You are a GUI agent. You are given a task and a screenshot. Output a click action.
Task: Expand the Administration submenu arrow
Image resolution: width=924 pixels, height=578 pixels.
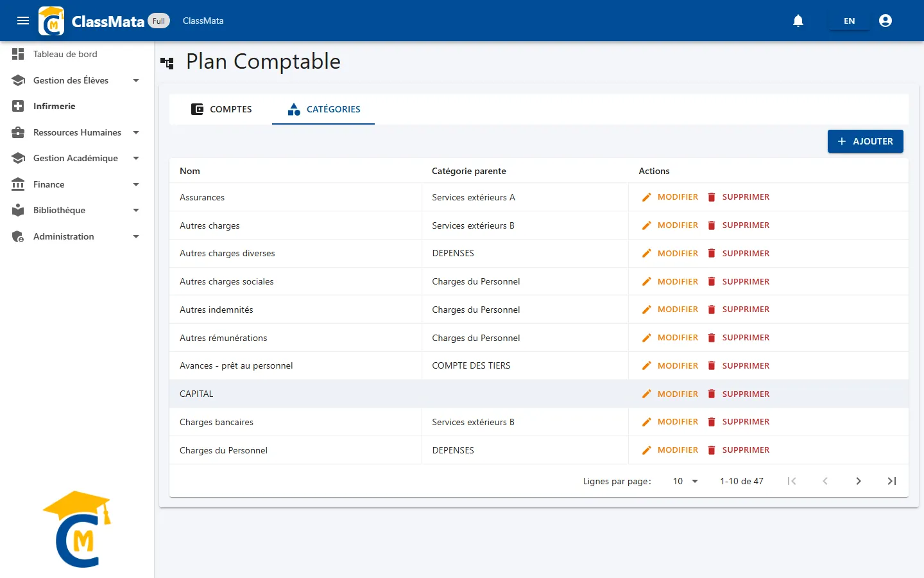tap(136, 236)
